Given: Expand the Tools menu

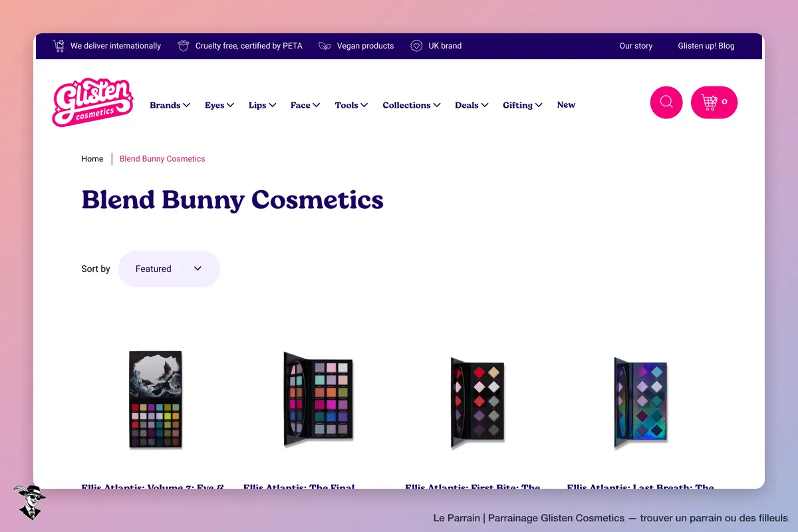Looking at the screenshot, I should (x=352, y=105).
